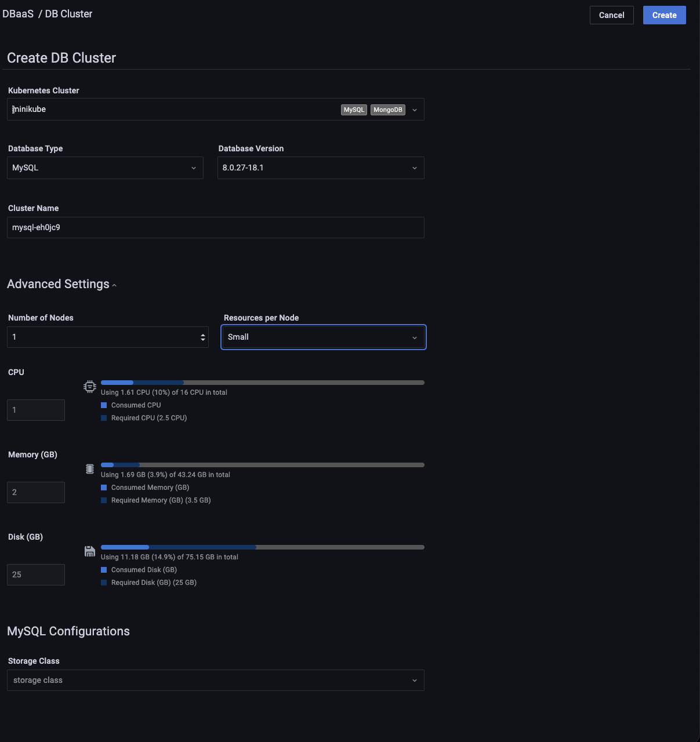This screenshot has width=700, height=742.
Task: Focus the Cluster Name input field
Action: [216, 228]
